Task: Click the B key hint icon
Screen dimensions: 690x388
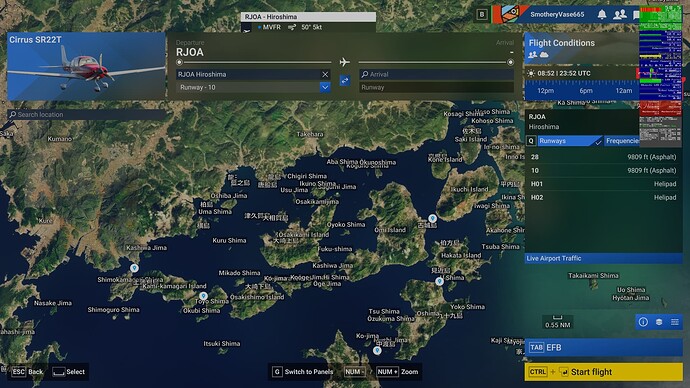Action: pos(482,15)
